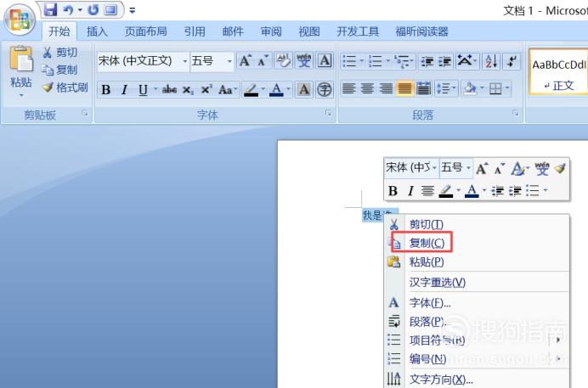Open 字体(F)... from context menu
Image resolution: width=588 pixels, height=388 pixels.
click(477, 302)
